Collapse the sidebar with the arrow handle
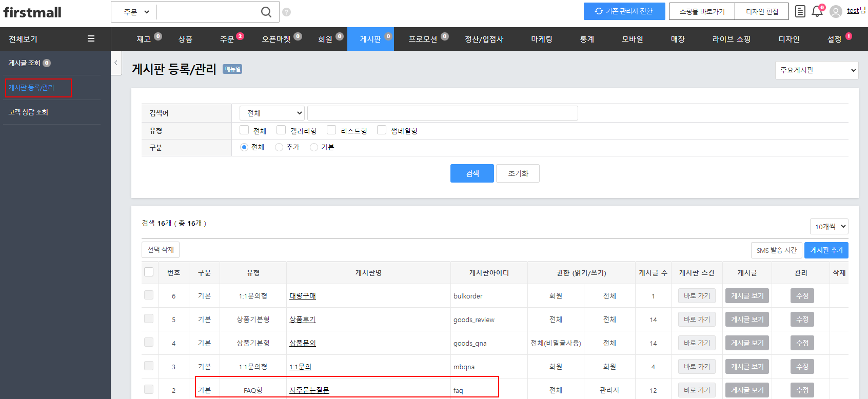Viewport: 868px width, 399px height. pos(116,63)
